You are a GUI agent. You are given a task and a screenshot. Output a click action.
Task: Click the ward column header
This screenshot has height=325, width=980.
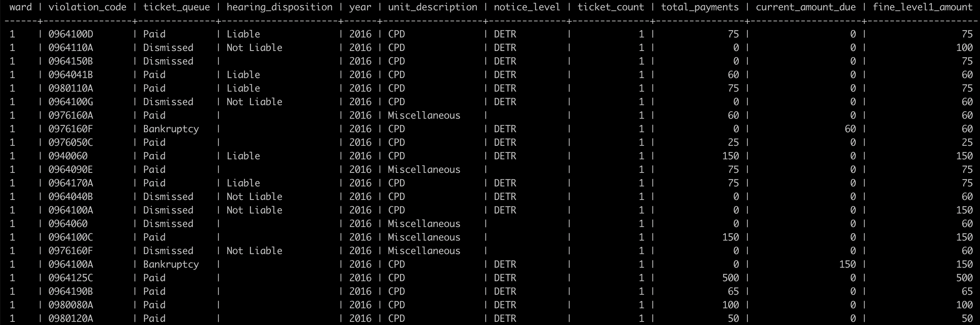pyautogui.click(x=21, y=7)
